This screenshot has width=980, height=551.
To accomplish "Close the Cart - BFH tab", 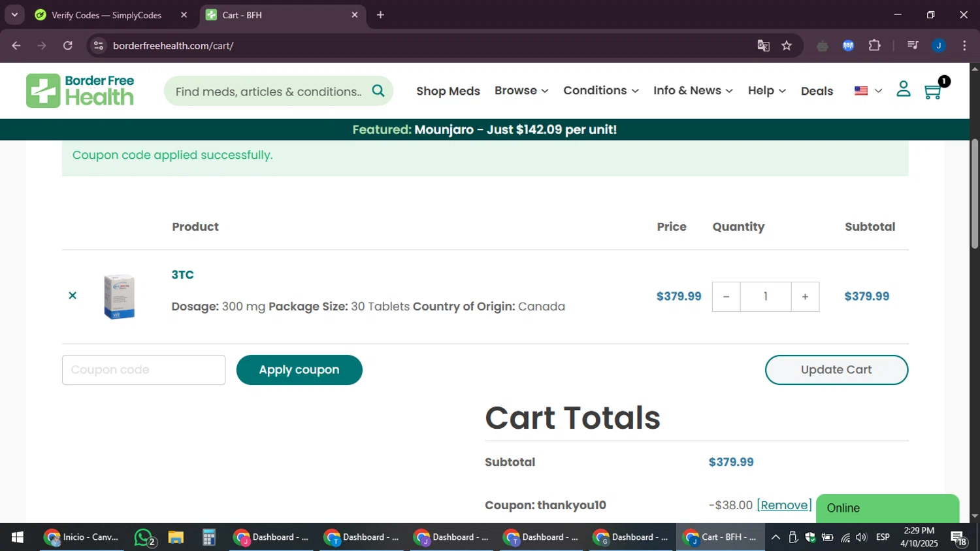I will click(355, 14).
